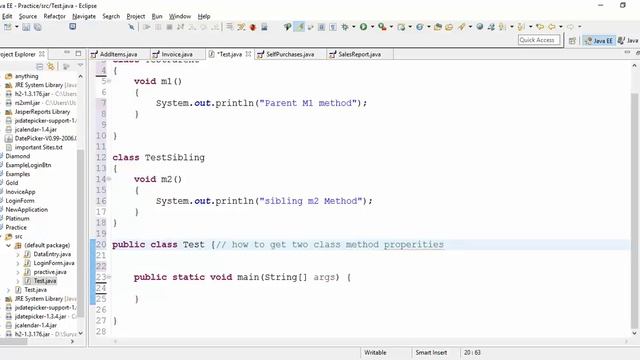The width and height of the screenshot is (640, 360).
Task: Click the red ladybug-like toolbar icon
Action: point(253,27)
